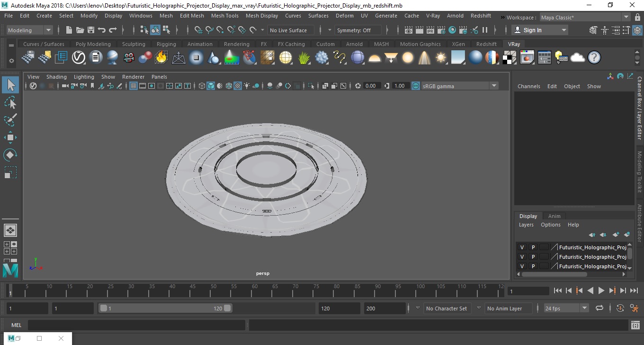Open the Workspace Maya Classic dropdown
Image resolution: width=644 pixels, height=345 pixels.
pos(584,18)
